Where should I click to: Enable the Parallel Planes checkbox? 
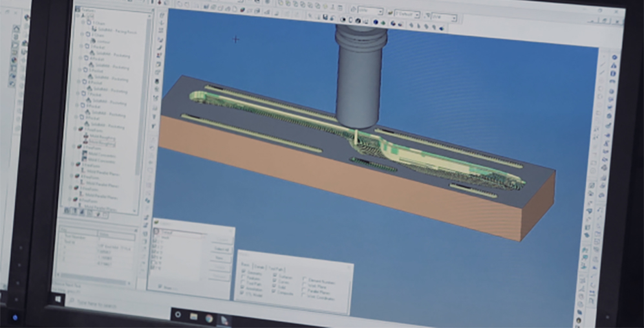coord(304,290)
